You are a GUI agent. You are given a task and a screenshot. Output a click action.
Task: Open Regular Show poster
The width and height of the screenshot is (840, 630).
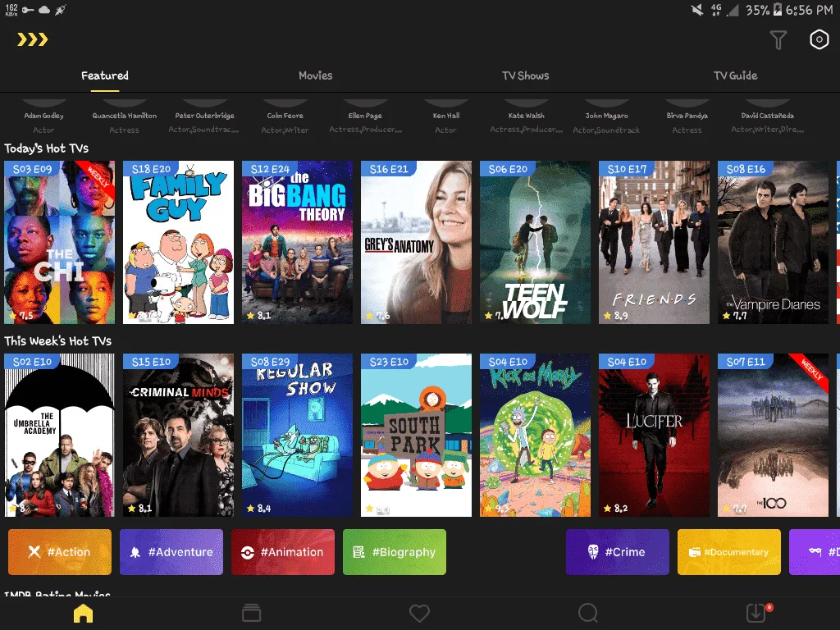point(297,435)
